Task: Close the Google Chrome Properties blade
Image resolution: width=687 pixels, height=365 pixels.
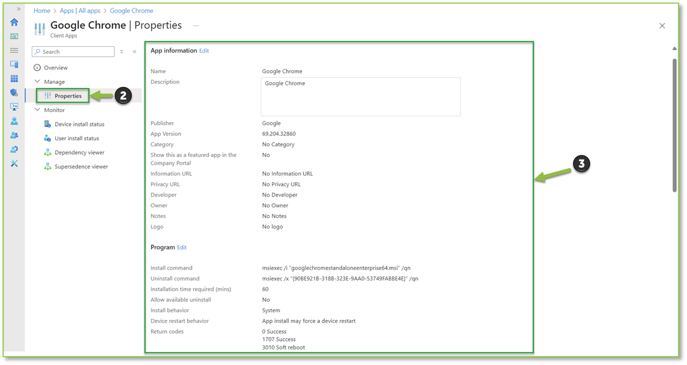Action: click(662, 26)
